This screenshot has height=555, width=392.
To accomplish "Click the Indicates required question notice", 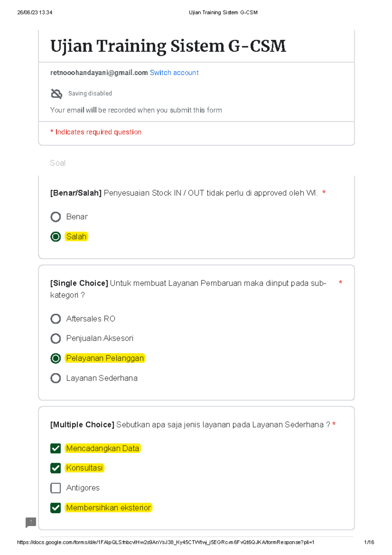I will 96,132.
